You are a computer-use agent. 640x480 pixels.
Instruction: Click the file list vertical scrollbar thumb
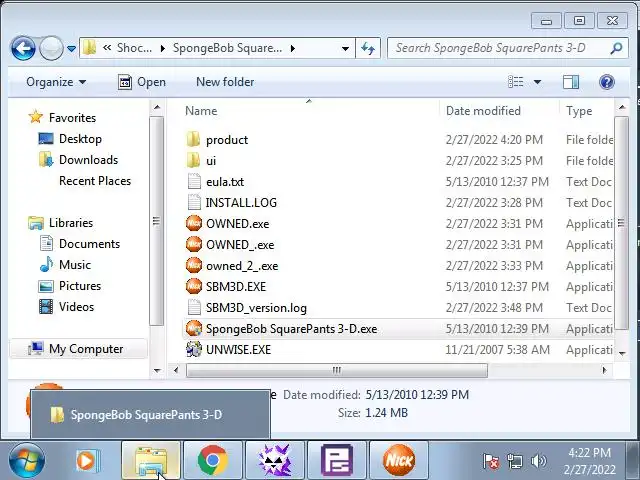pos(621,223)
